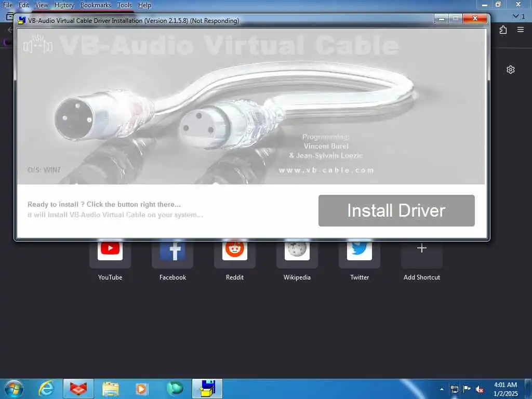The width and height of the screenshot is (532, 399).
Task: Open the Wikipedia shortcut tile
Action: coord(297,255)
